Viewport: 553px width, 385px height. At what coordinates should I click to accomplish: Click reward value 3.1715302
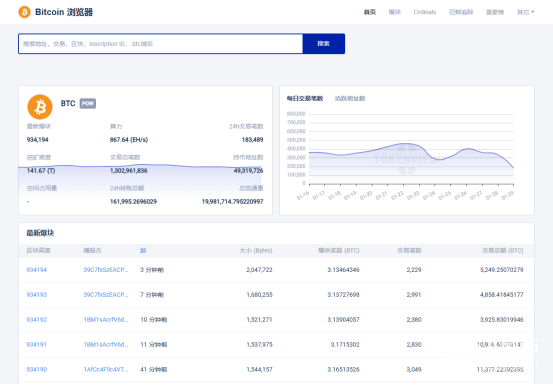click(x=345, y=344)
